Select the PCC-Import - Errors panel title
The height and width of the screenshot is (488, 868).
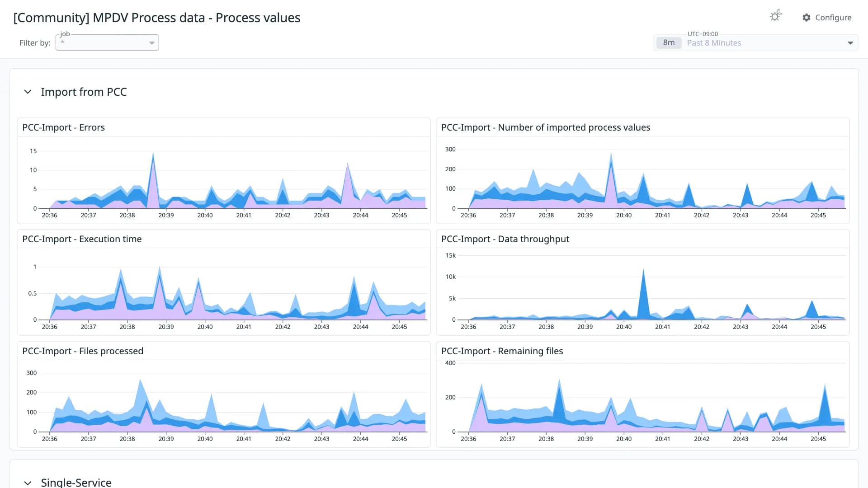(63, 127)
